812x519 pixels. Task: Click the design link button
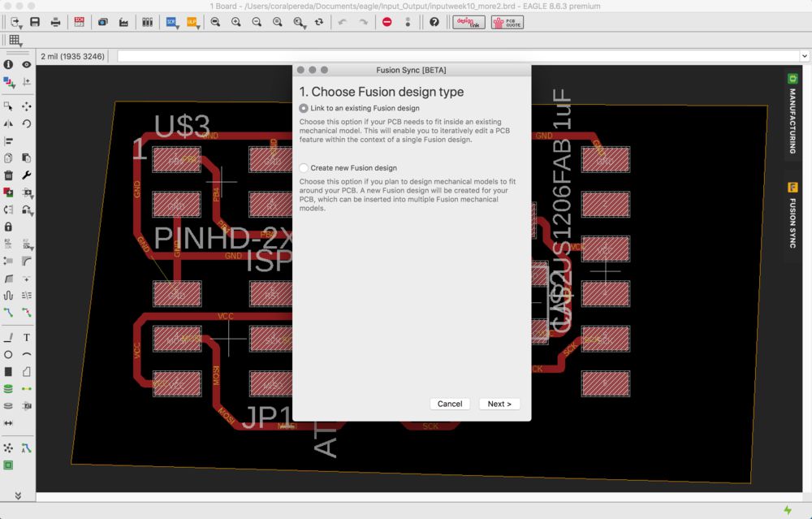(469, 22)
